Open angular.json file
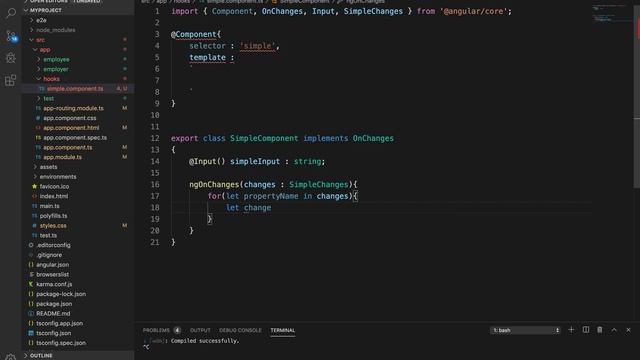The height and width of the screenshot is (360, 640). tap(52, 265)
